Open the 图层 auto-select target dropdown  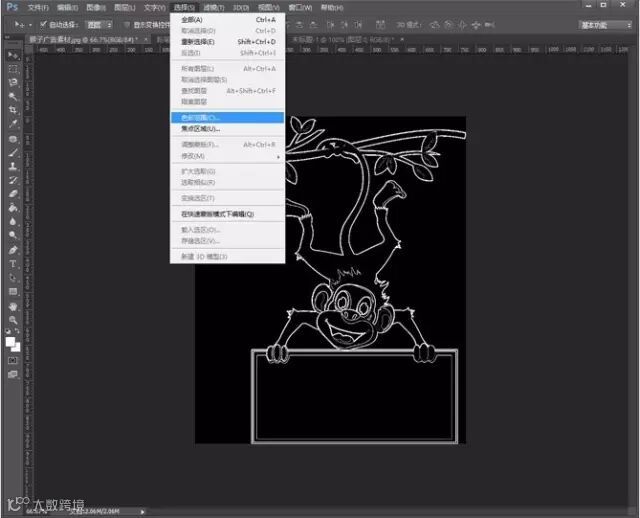click(99, 25)
